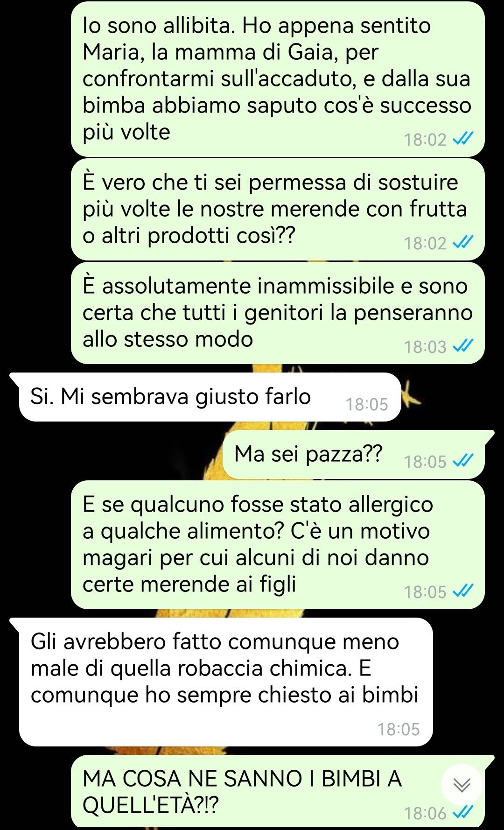Tap the scroll-to-bottom double chevron button
504x830 pixels.
(x=462, y=785)
